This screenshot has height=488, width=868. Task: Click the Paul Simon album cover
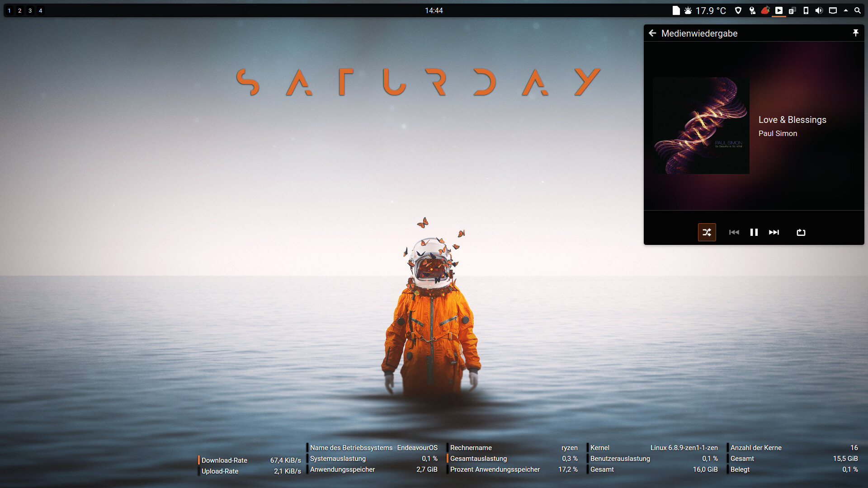click(701, 126)
